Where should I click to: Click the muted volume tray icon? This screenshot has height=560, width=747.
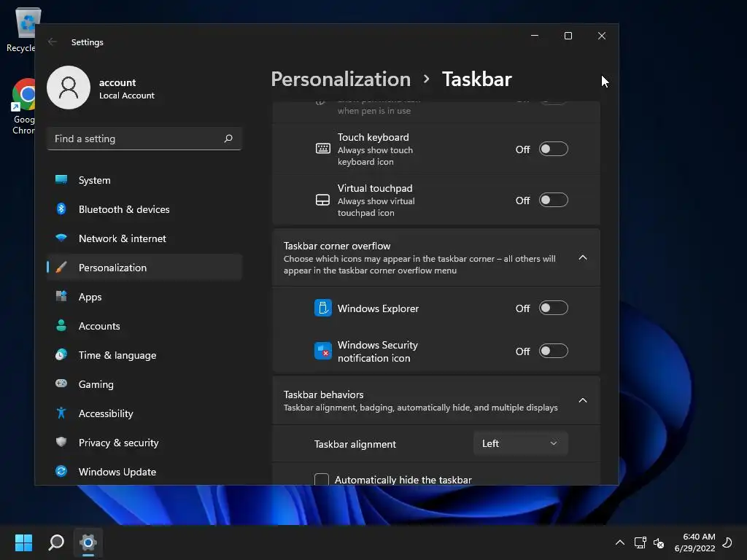pos(659,542)
